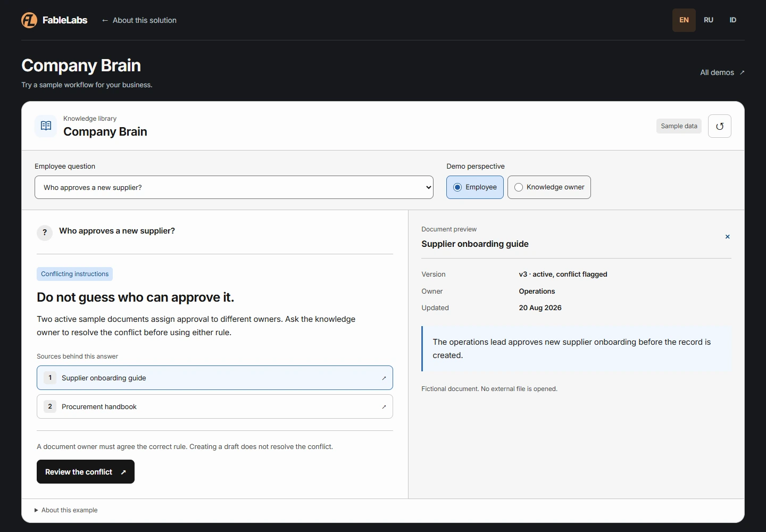766x532 pixels.
Task: Switch language to ID
Action: pos(733,20)
